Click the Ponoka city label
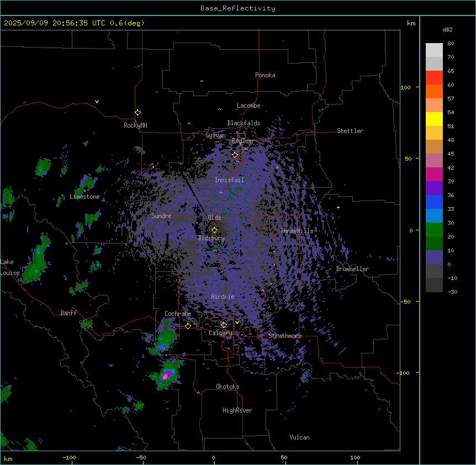The height and width of the screenshot is (465, 476). coord(265,75)
